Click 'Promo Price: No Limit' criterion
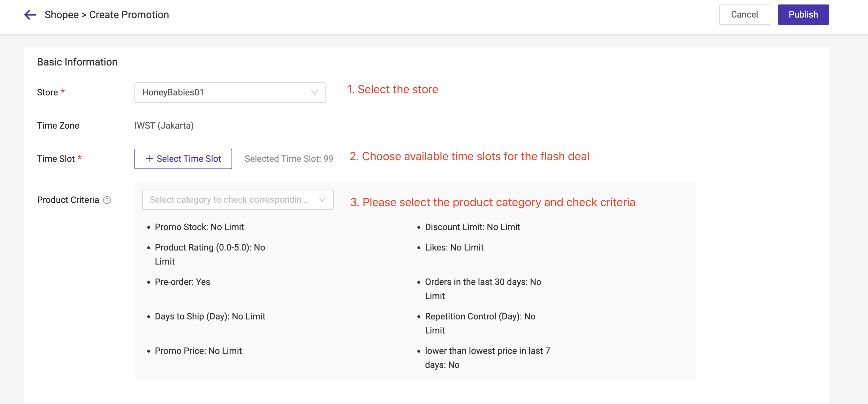The width and height of the screenshot is (868, 404). tap(198, 351)
